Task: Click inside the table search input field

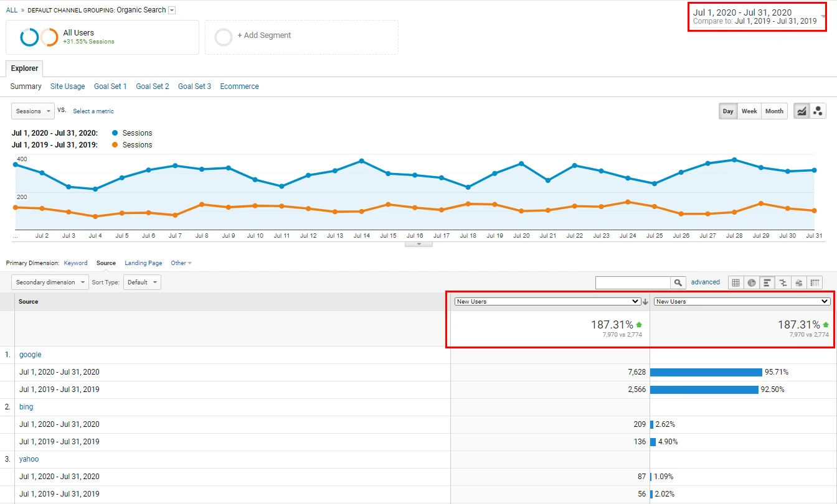Action: tap(632, 282)
